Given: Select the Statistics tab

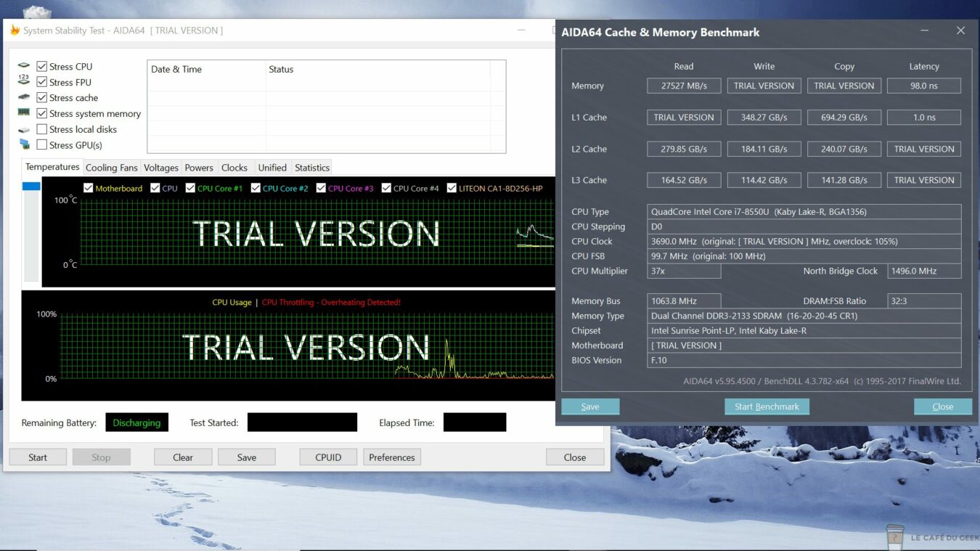Looking at the screenshot, I should pos(312,168).
